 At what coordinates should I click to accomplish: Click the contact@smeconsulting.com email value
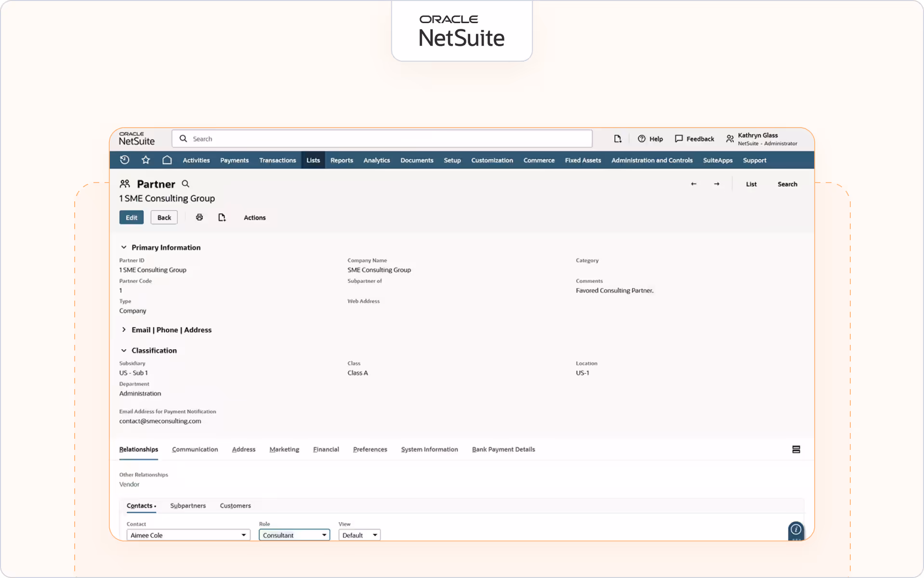160,421
